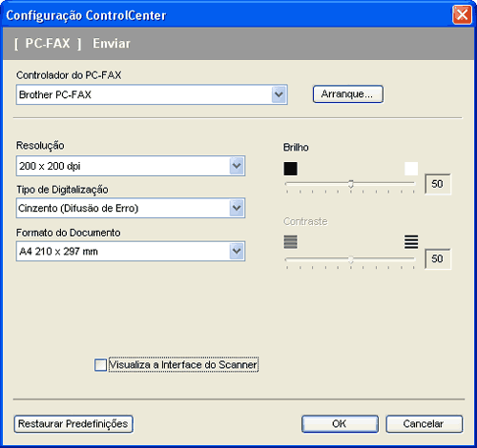The image size is (477, 448).
Task: Open the Tipo de Digitalização dropdown
Action: coord(237,208)
